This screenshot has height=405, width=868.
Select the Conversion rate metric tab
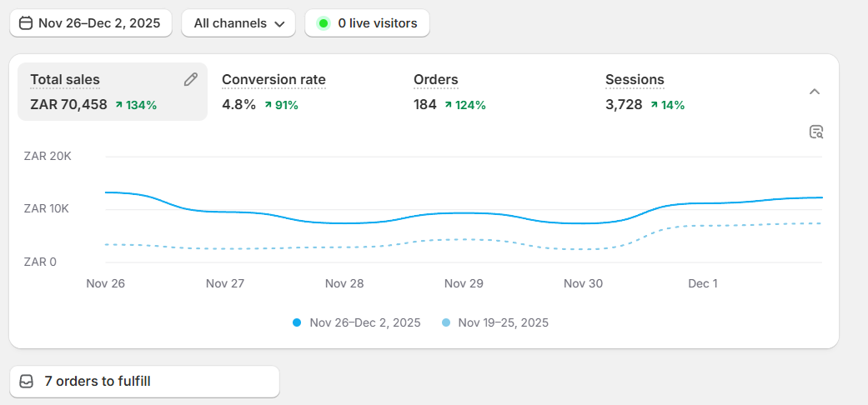click(273, 80)
